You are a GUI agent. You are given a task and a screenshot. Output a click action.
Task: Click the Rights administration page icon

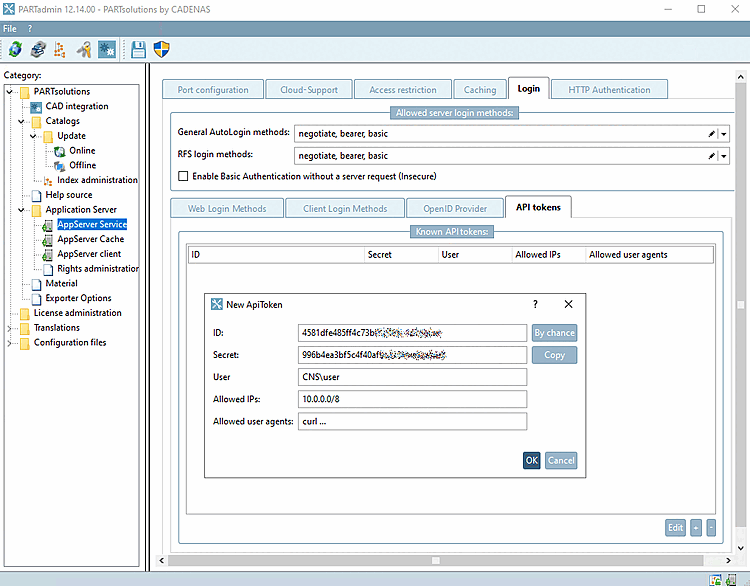[48, 269]
